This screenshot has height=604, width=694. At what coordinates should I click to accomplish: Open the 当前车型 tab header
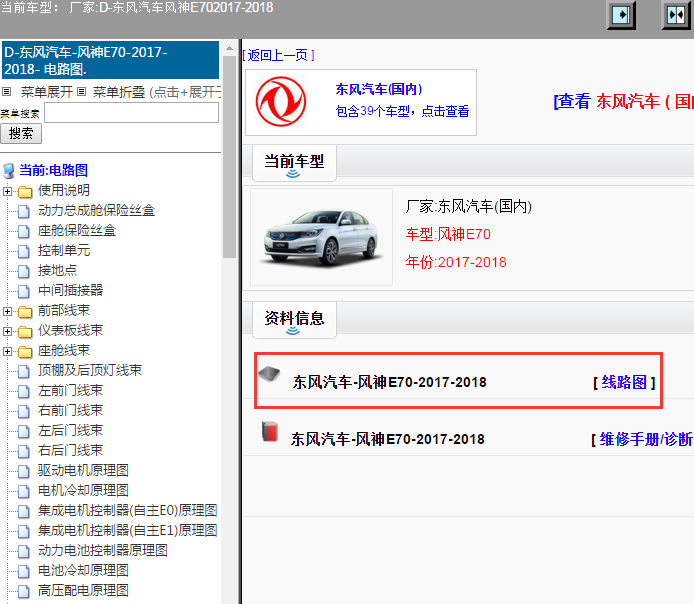click(294, 162)
